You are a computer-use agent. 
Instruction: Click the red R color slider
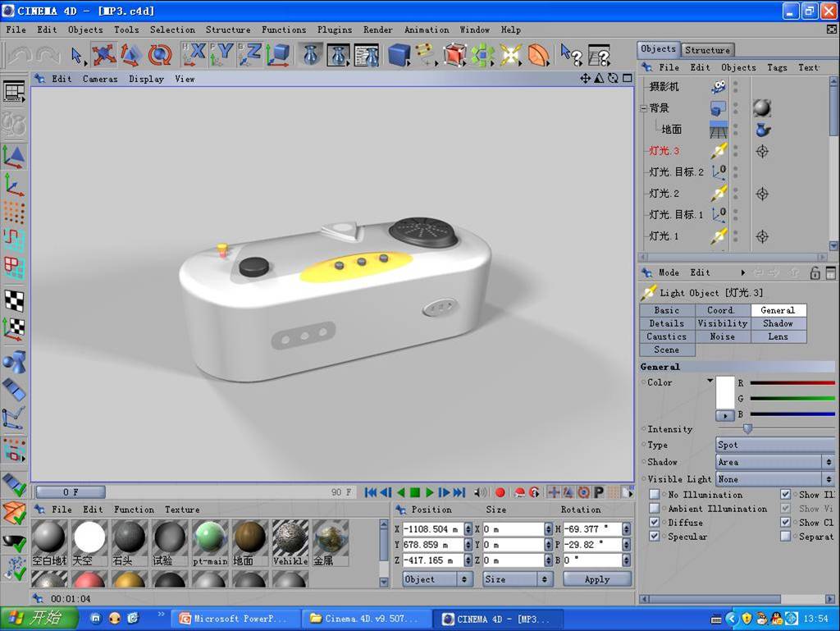(792, 383)
